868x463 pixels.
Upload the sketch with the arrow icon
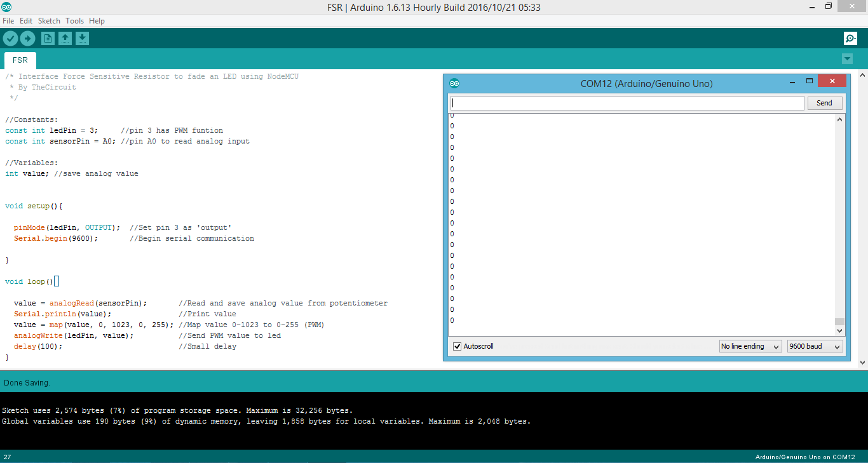coord(27,38)
